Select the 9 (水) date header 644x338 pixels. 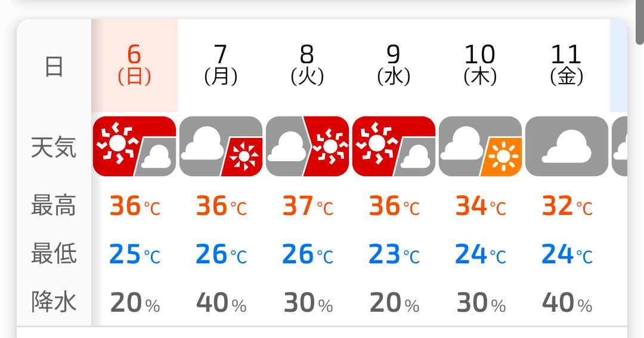[394, 66]
